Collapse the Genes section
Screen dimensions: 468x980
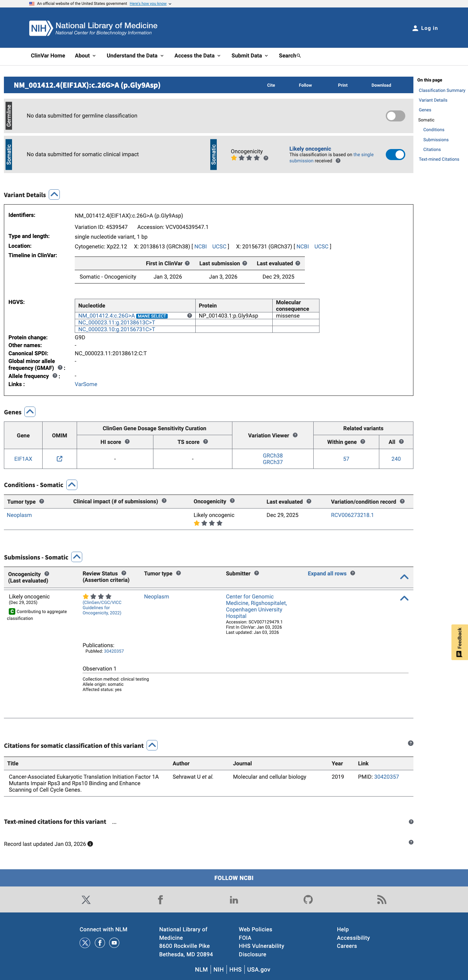click(x=30, y=412)
